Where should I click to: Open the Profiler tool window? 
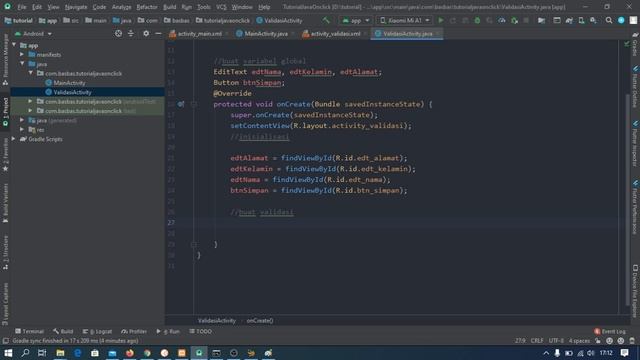(134, 331)
